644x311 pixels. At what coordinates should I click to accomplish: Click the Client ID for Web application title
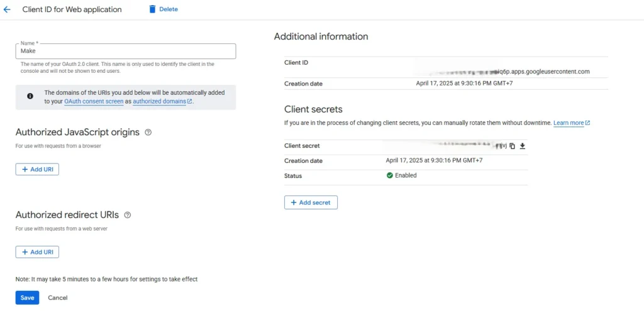[x=72, y=9]
